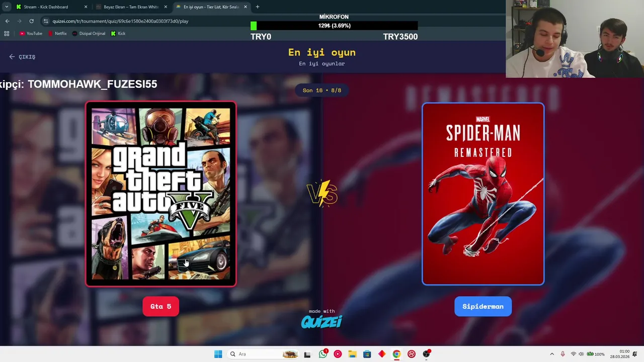
Task: Open the red circular app in taskbar
Action: pyautogui.click(x=412, y=354)
